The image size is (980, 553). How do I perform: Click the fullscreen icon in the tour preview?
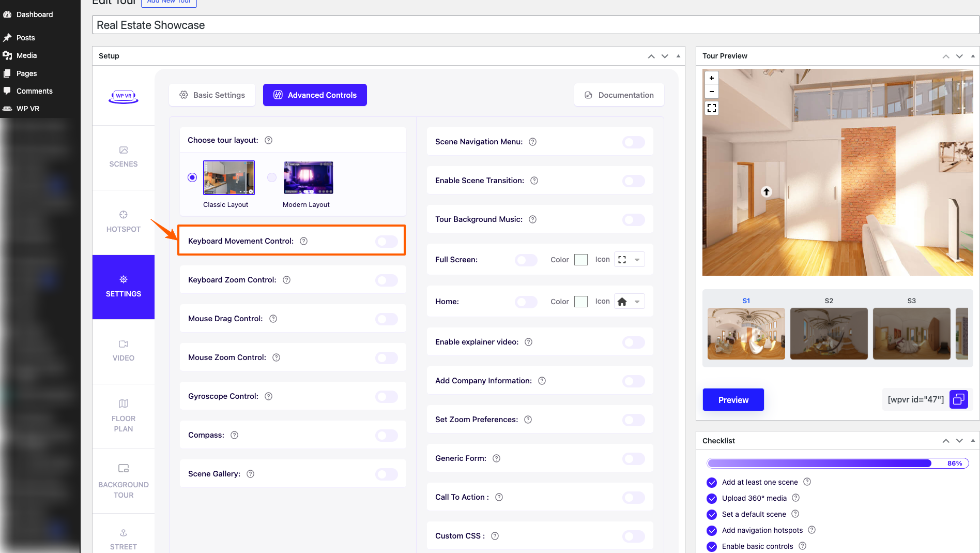(x=712, y=108)
